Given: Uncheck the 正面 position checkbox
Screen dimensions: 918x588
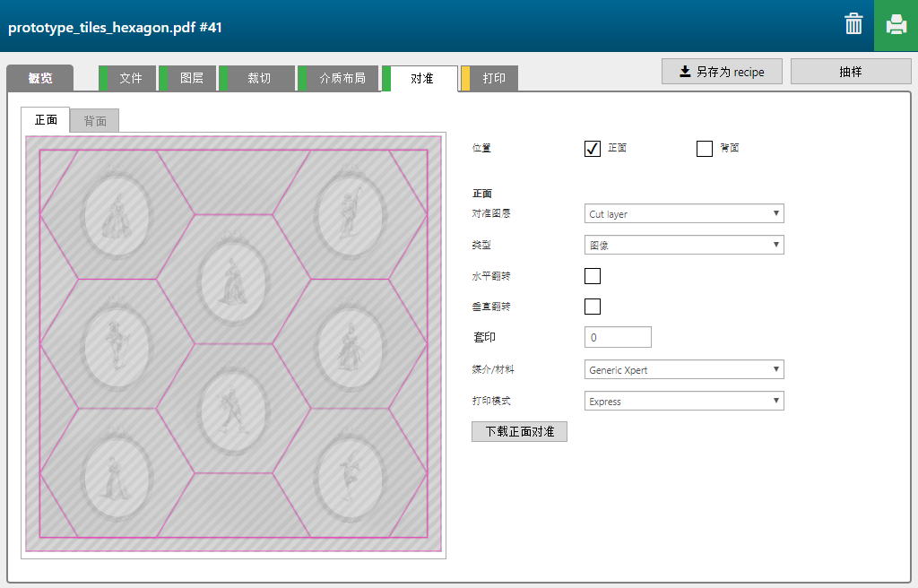Looking at the screenshot, I should pyautogui.click(x=593, y=148).
